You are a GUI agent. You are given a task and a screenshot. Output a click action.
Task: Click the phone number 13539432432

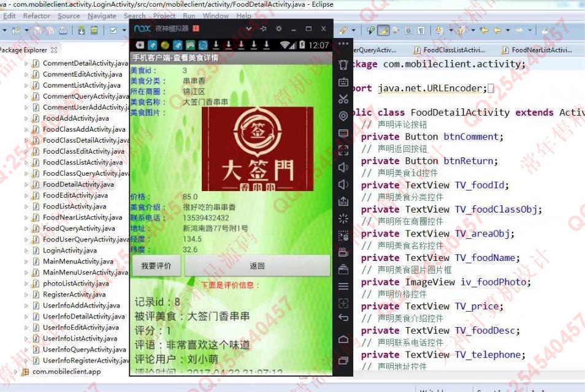[x=206, y=218]
